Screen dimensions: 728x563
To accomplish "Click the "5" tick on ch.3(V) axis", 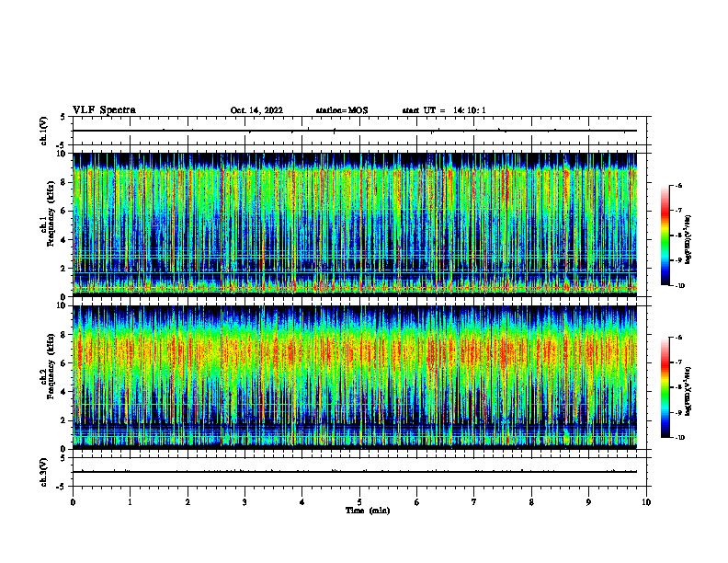I will (x=63, y=458).
